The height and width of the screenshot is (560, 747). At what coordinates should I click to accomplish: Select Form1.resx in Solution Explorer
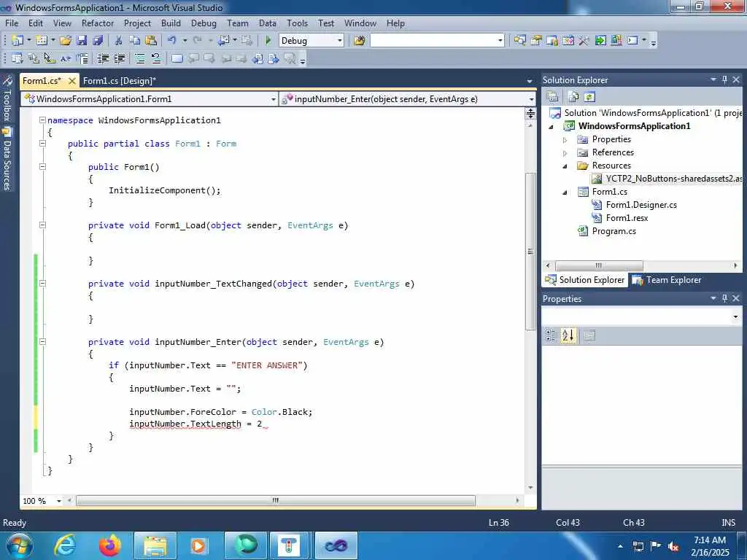(627, 218)
